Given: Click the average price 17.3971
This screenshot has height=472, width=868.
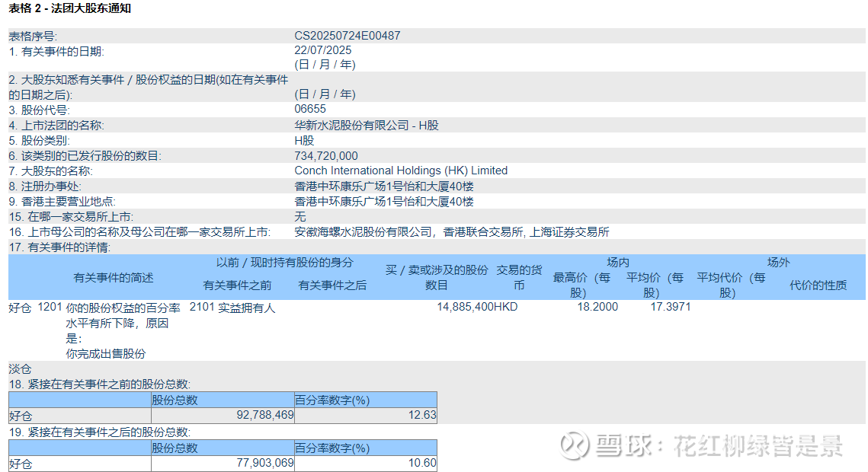Looking at the screenshot, I should tap(671, 307).
